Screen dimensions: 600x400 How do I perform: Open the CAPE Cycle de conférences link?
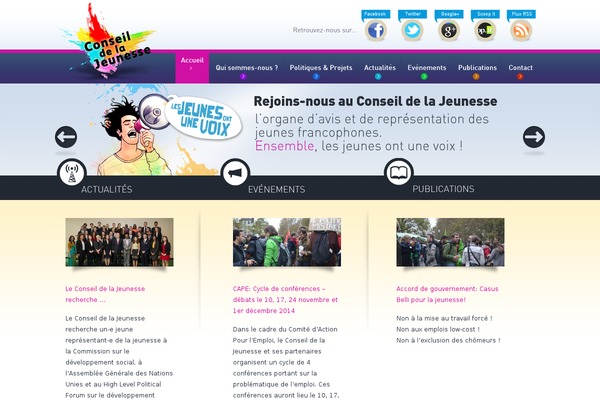pyautogui.click(x=285, y=300)
